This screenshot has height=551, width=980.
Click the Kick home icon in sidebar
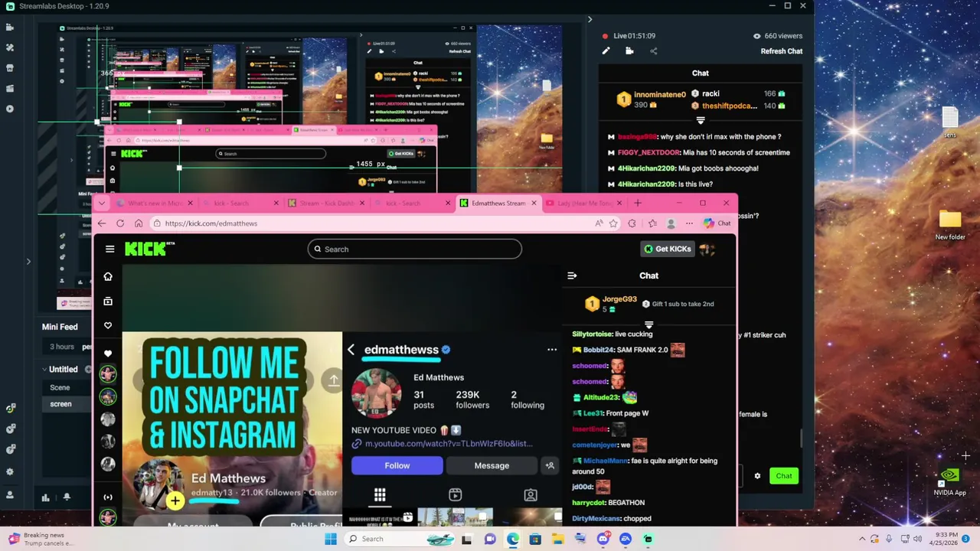click(x=108, y=276)
